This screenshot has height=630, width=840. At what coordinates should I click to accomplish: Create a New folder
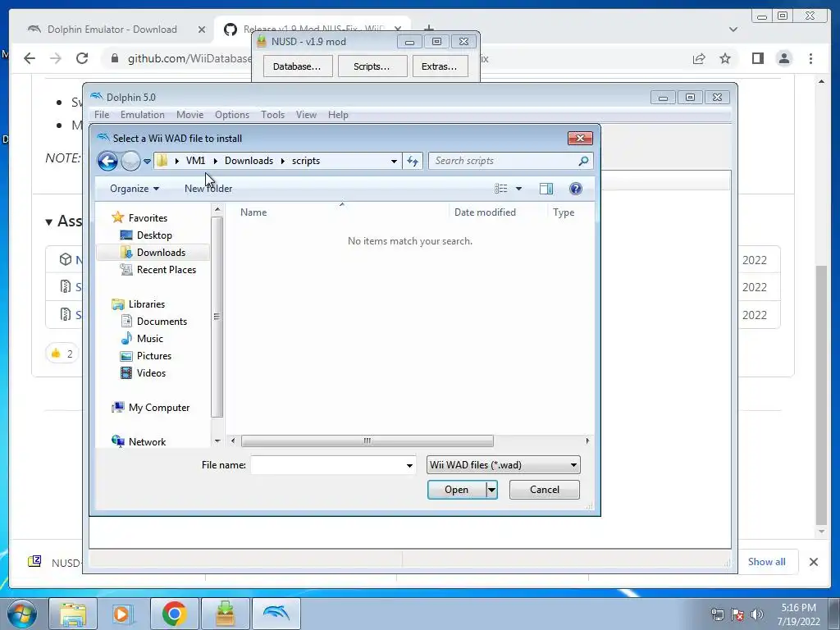(x=208, y=189)
